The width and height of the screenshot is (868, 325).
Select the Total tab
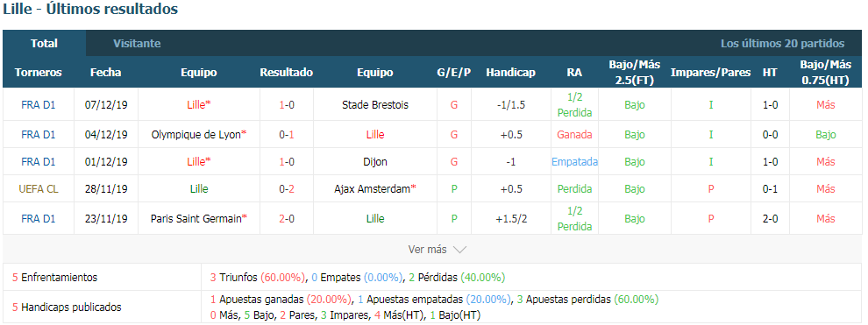pyautogui.click(x=45, y=43)
